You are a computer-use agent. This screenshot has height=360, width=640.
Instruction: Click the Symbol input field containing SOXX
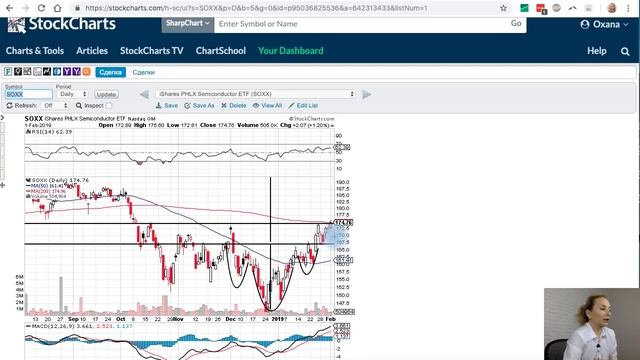29,94
